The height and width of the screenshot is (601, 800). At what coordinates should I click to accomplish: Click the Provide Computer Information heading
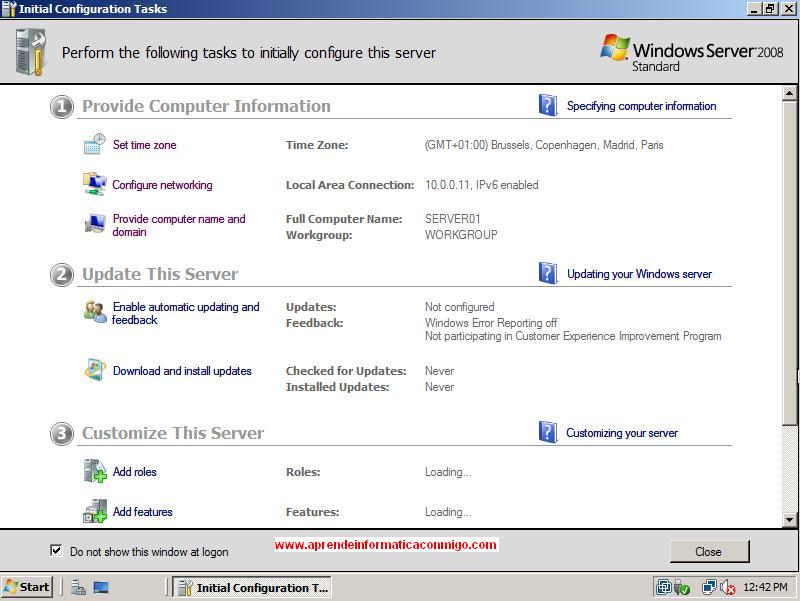(206, 106)
